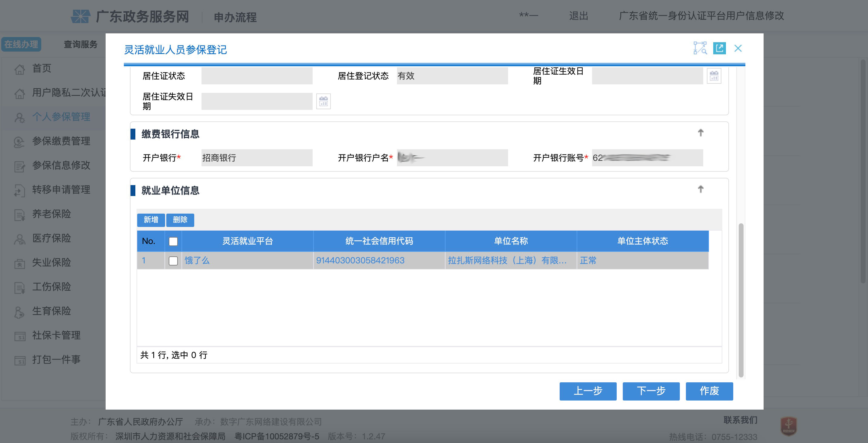The width and height of the screenshot is (868, 443).
Task: Select 个人参保管理 in the sidebar
Action: click(x=61, y=117)
